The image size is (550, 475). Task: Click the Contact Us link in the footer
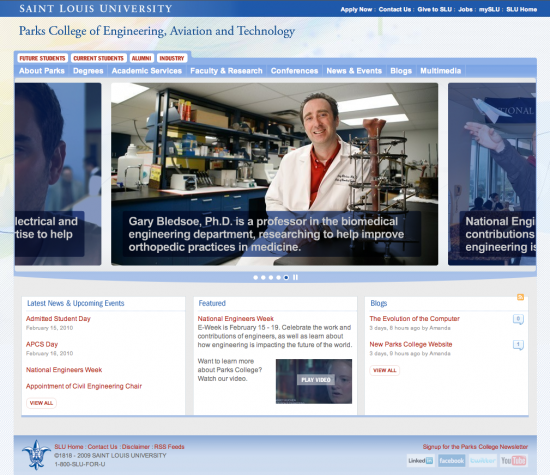click(x=102, y=447)
